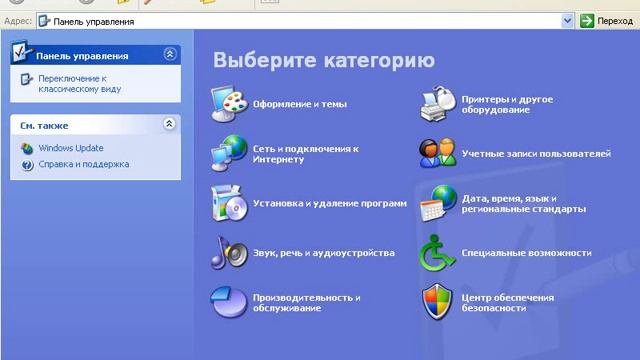Collapse the См. также panel
The width and height of the screenshot is (640, 360).
coord(169,124)
